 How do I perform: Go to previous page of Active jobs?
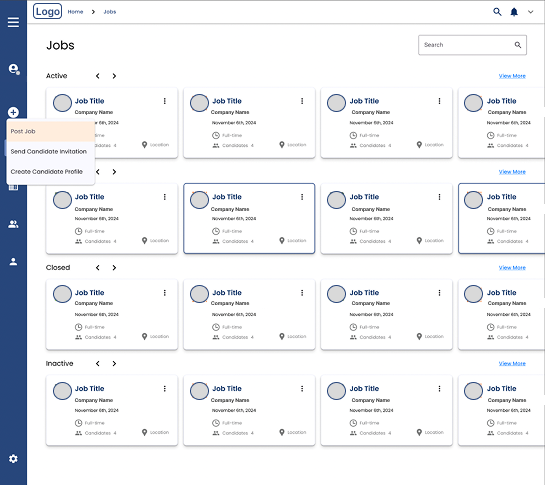point(98,76)
